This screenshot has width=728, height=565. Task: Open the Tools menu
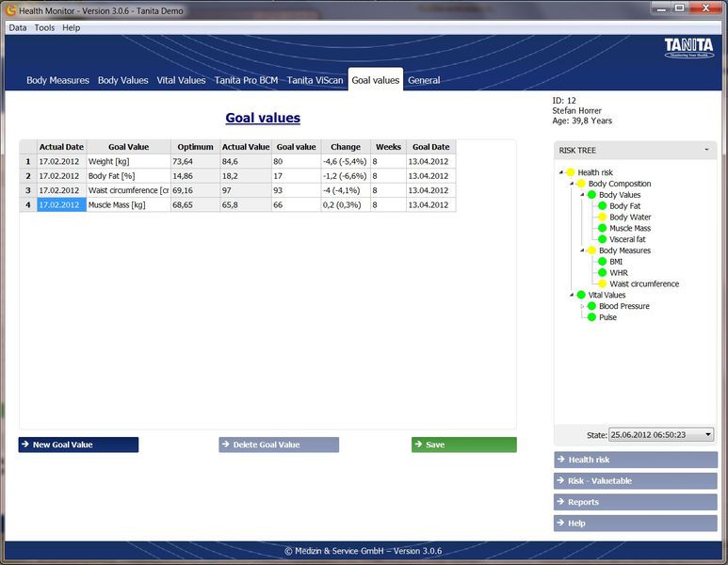(44, 28)
